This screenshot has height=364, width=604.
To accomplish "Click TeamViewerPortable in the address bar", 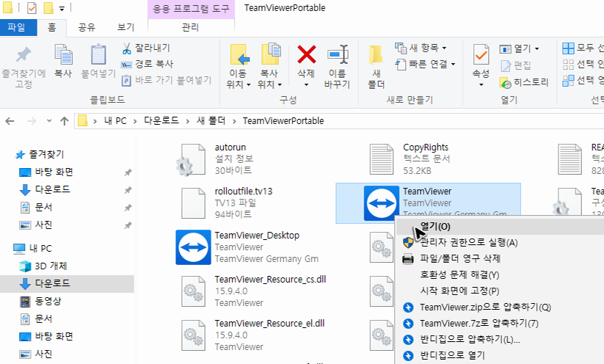I will [x=283, y=121].
